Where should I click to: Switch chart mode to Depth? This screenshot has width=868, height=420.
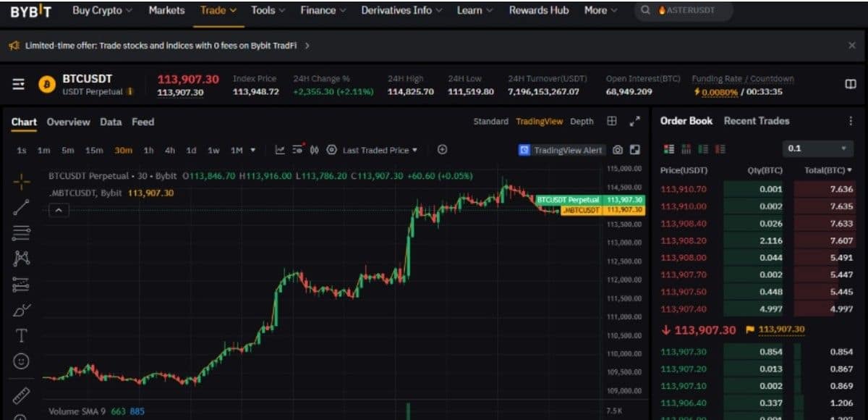point(582,122)
